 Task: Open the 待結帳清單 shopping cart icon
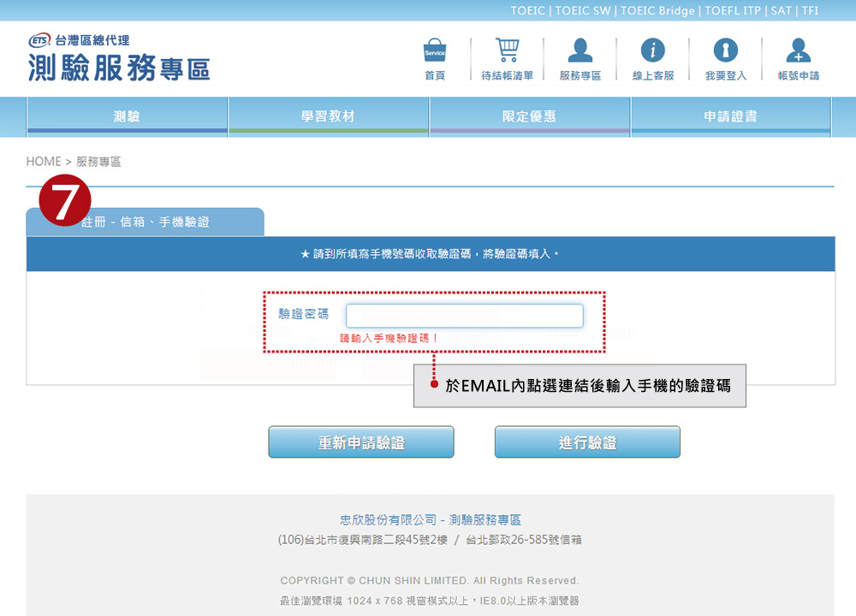pos(507,52)
